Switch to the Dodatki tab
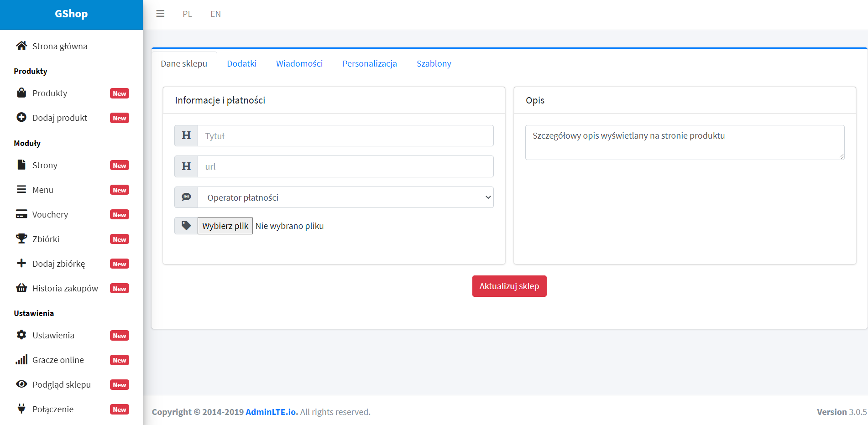Image resolution: width=868 pixels, height=425 pixels. tap(241, 64)
